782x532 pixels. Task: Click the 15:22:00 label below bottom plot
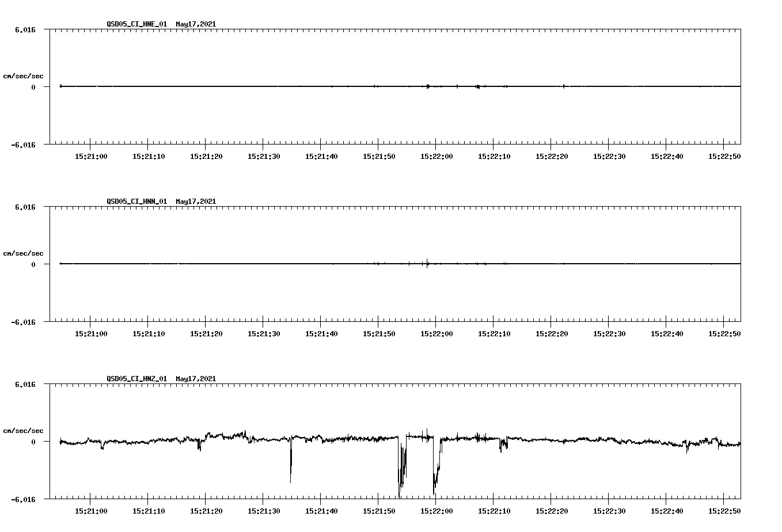point(437,510)
